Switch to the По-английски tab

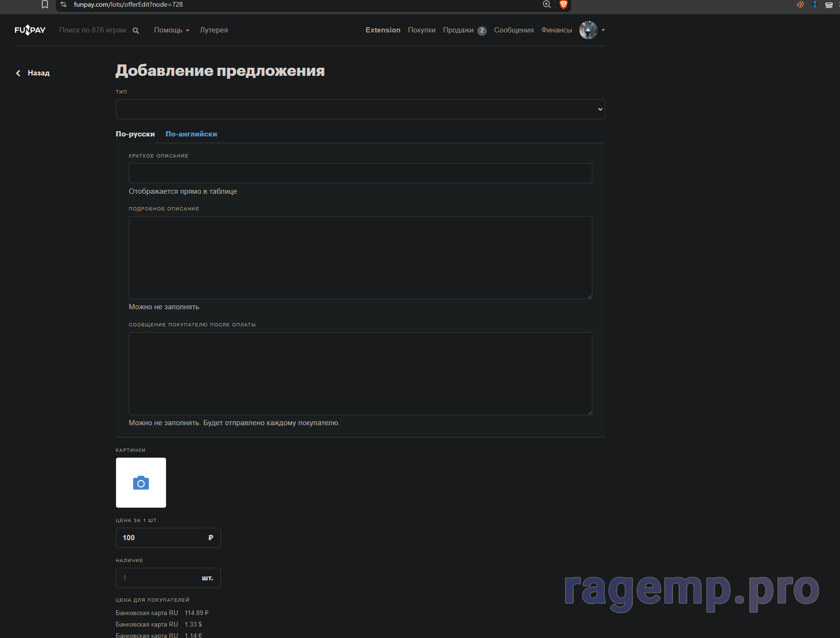[x=191, y=134]
